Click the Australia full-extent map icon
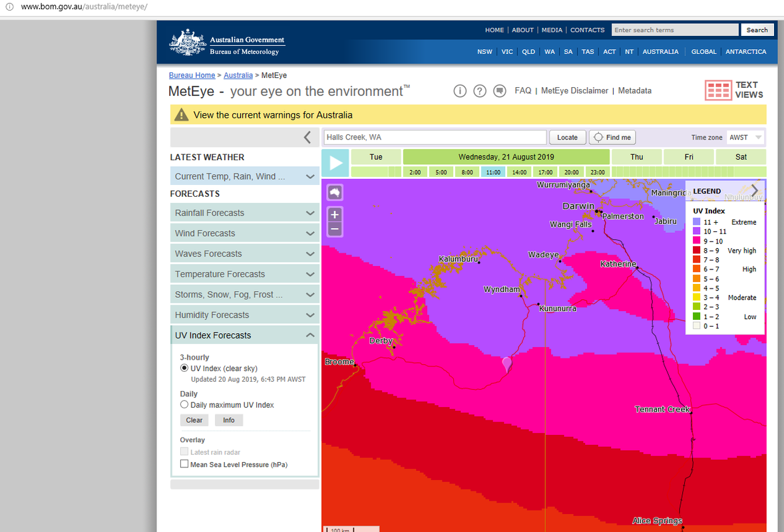This screenshot has width=784, height=532. (x=335, y=192)
